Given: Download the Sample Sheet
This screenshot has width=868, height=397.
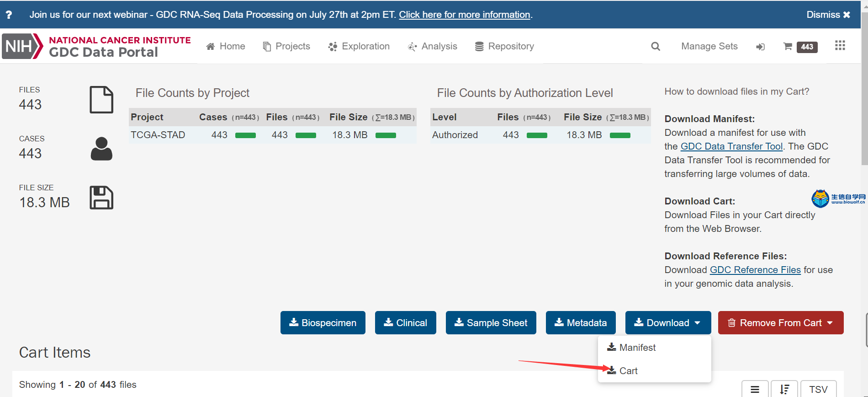Looking at the screenshot, I should point(491,323).
